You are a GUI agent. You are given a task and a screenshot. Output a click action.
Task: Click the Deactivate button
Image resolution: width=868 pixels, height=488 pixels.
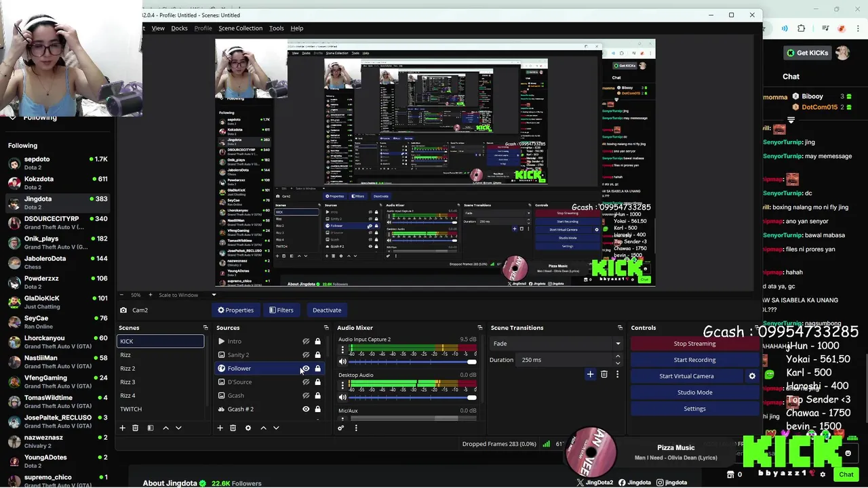click(327, 310)
